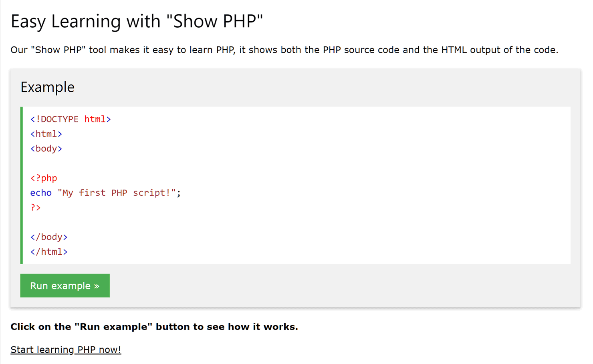This screenshot has width=593, height=364.
Task: Click the opening body tag line
Action: tap(46, 149)
